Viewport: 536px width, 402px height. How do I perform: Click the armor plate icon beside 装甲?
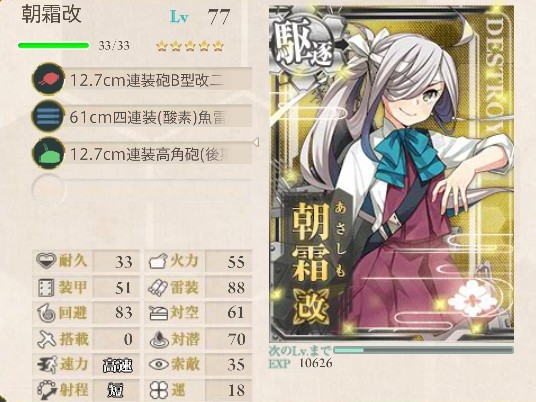click(x=46, y=287)
